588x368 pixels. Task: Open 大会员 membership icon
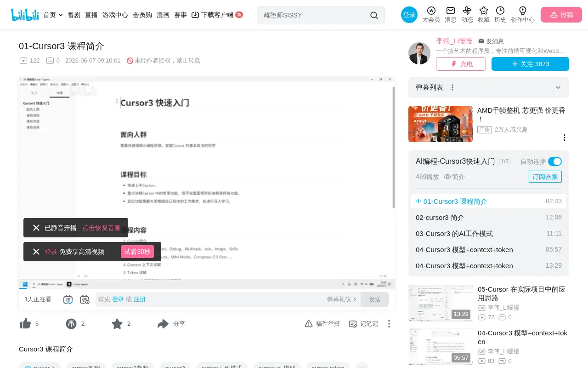431,11
